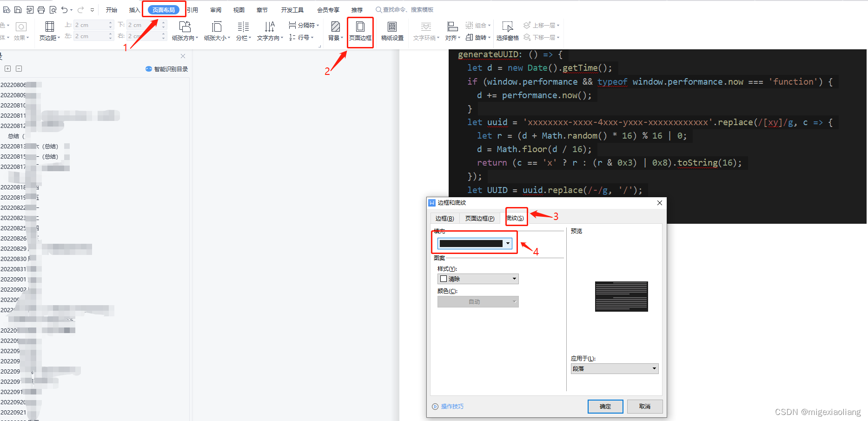Click the Print icon in quick toolbar
Image resolution: width=868 pixels, height=421 pixels.
coord(41,10)
